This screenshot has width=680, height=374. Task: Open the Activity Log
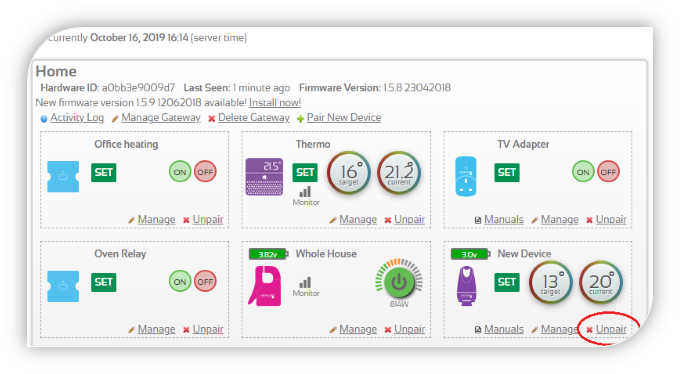click(77, 118)
